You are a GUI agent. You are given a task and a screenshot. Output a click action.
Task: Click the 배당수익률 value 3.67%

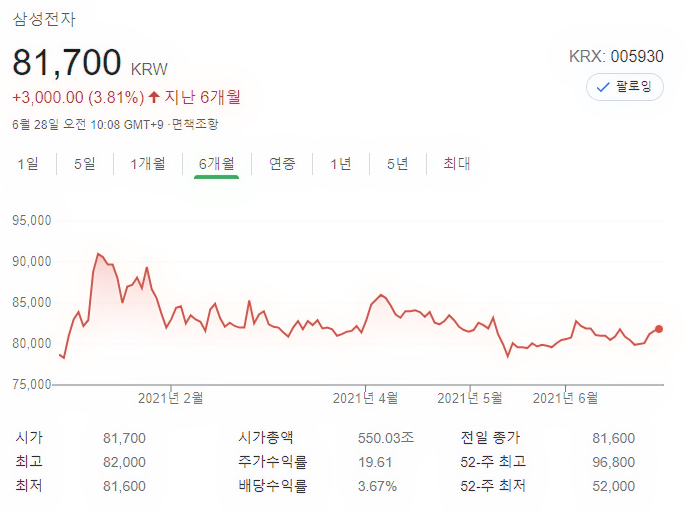[377, 486]
